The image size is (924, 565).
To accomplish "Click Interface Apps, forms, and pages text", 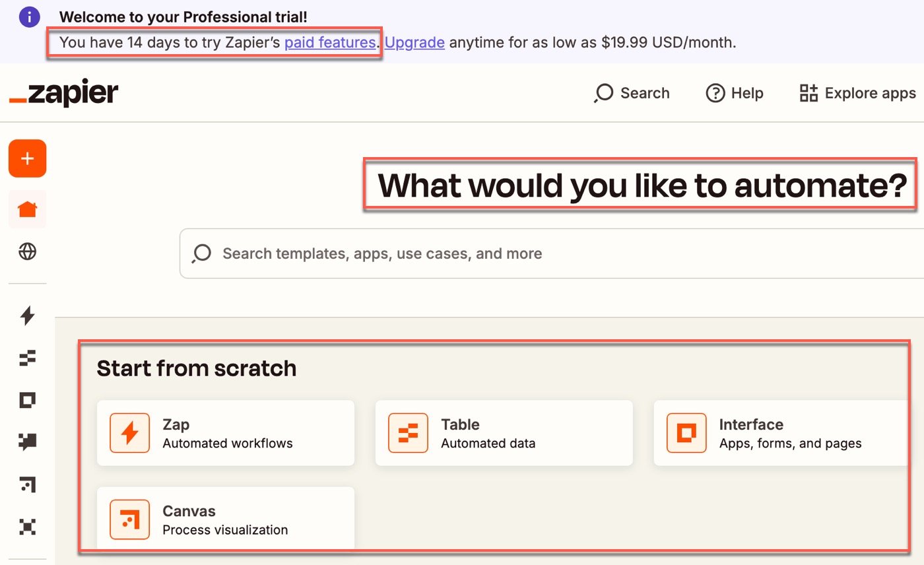I will 791,434.
